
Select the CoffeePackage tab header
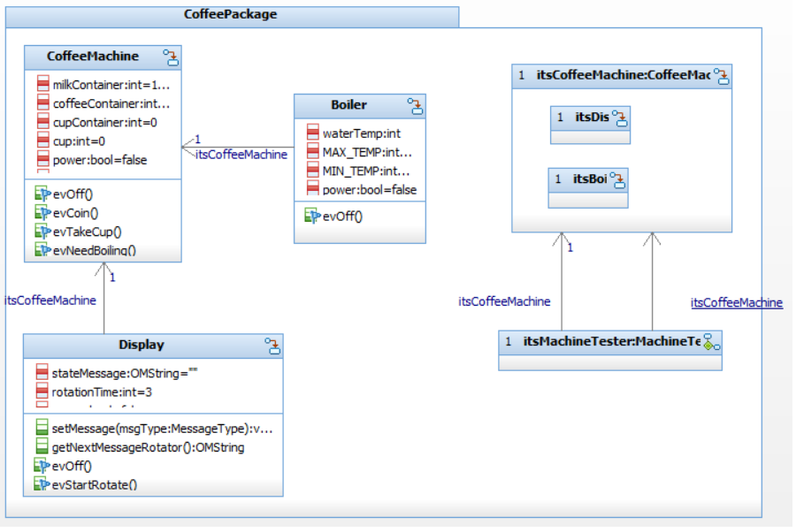tap(231, 15)
